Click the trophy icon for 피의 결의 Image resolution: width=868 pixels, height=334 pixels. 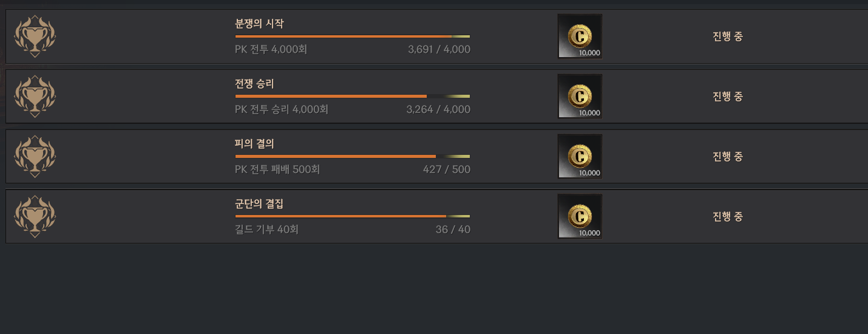coord(35,157)
